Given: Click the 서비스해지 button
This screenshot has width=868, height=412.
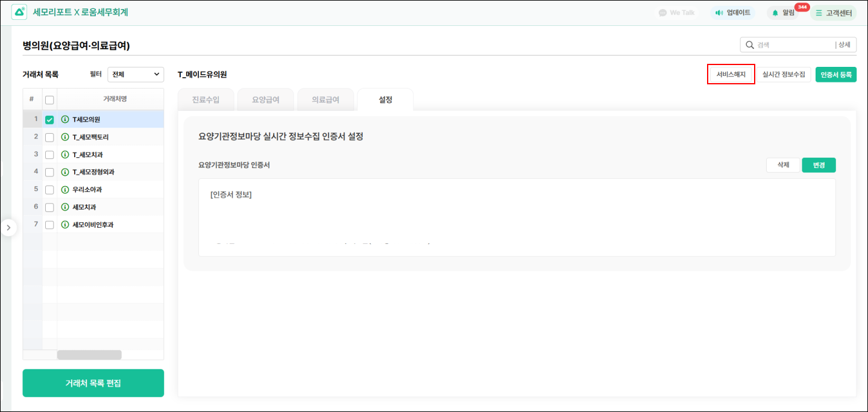Looking at the screenshot, I should (x=731, y=74).
